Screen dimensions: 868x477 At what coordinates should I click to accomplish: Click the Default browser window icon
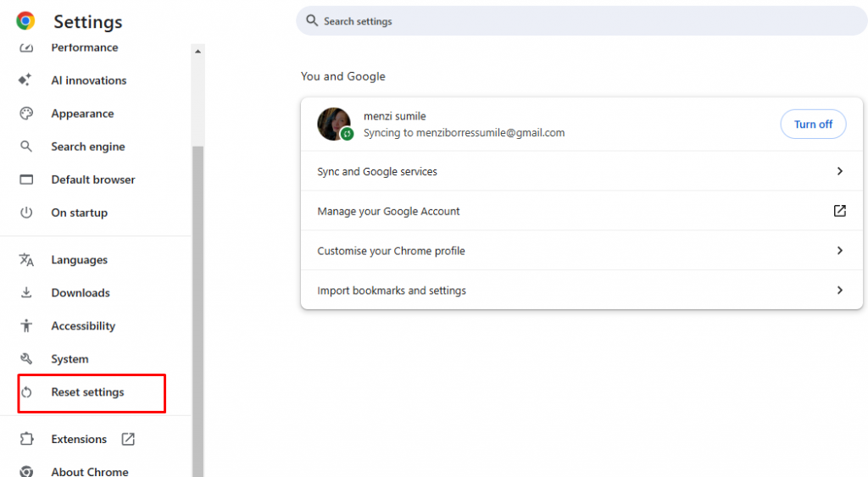[26, 180]
